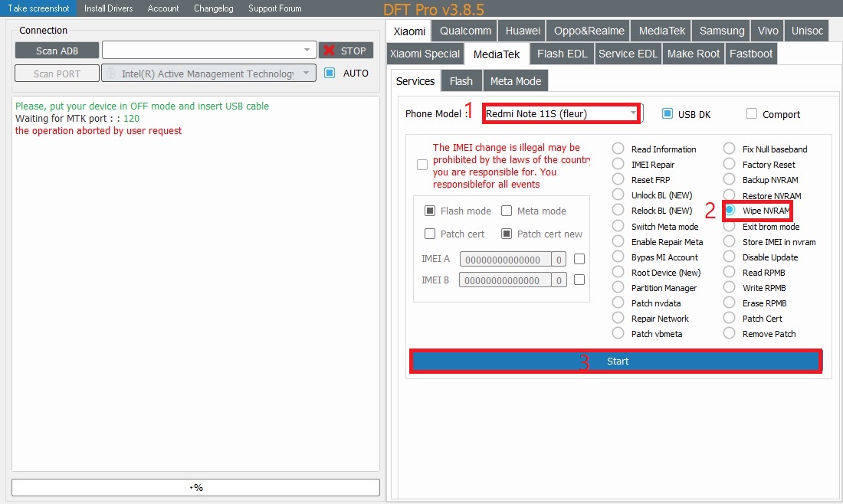Select the Factory Reset option
The height and width of the screenshot is (504, 843).
click(x=729, y=163)
